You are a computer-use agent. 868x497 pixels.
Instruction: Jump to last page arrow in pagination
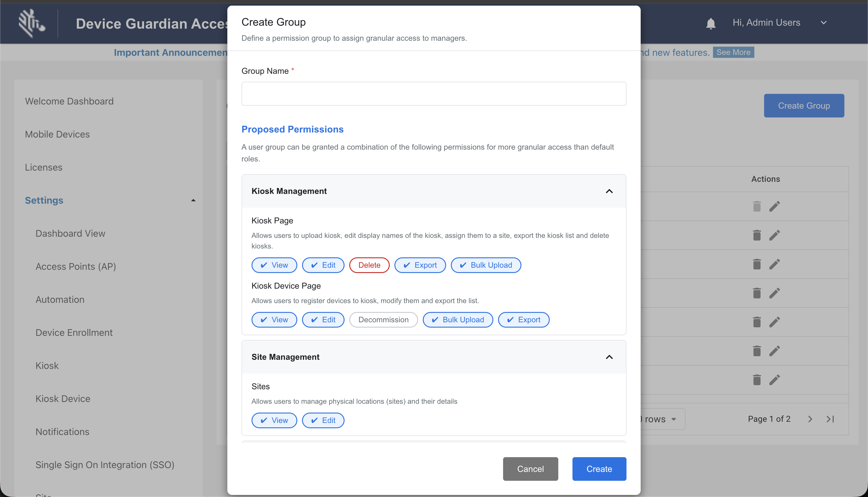[830, 419]
